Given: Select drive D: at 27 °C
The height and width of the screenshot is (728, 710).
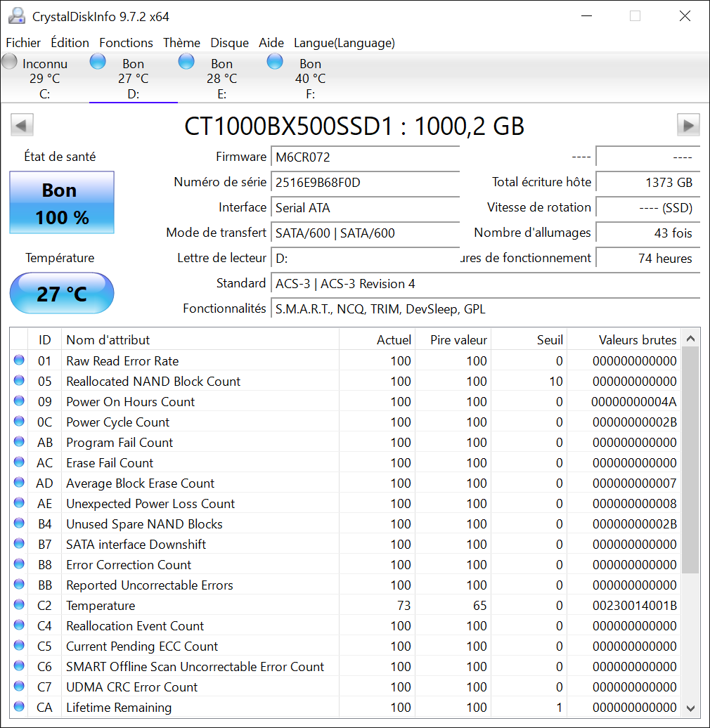Looking at the screenshot, I should pos(134,78).
